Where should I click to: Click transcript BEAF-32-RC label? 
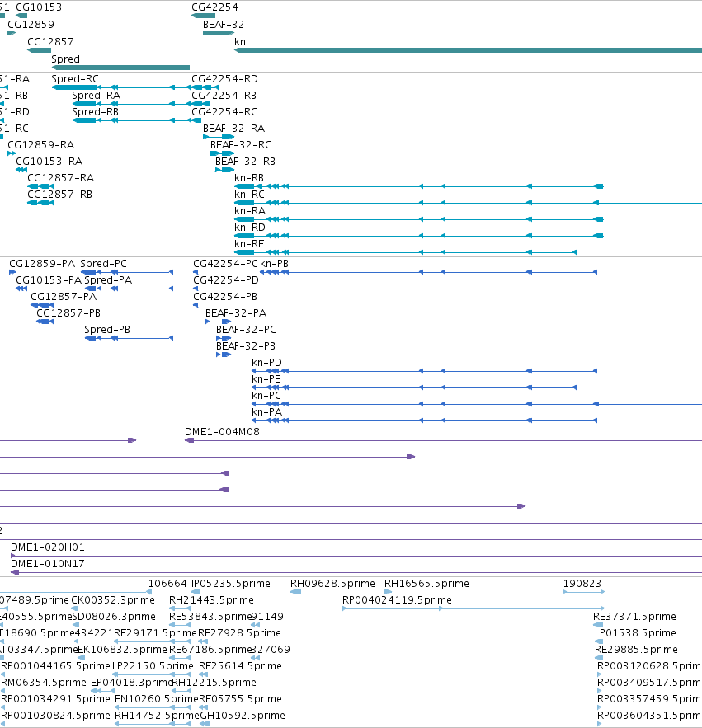tap(241, 144)
